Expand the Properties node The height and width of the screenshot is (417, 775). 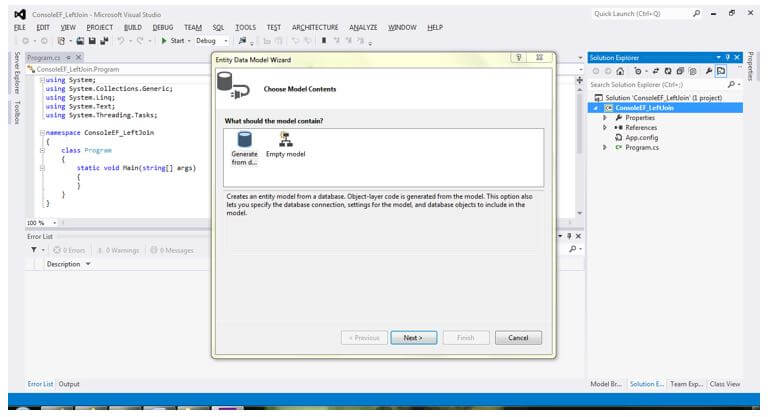click(x=604, y=118)
